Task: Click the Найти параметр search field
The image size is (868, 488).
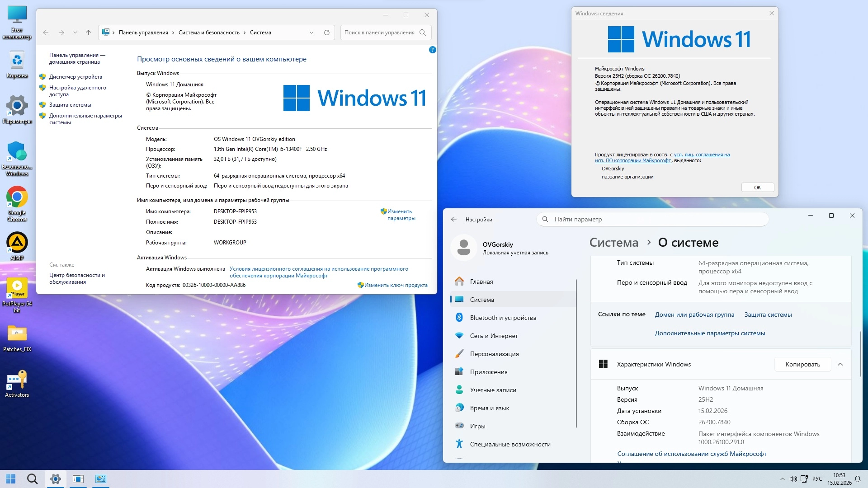Action: [652, 219]
